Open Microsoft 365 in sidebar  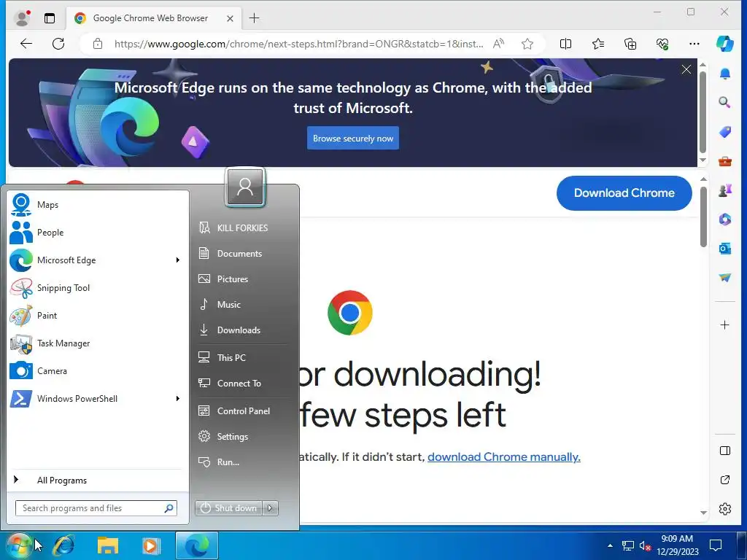(x=725, y=219)
